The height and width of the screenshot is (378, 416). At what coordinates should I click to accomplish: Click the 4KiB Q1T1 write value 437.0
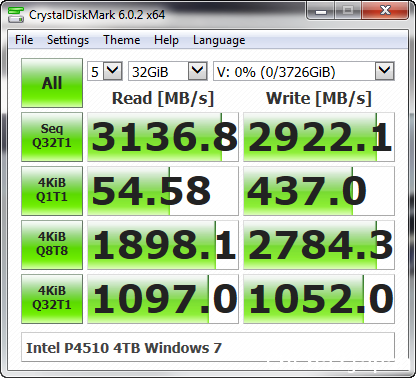[x=319, y=191]
